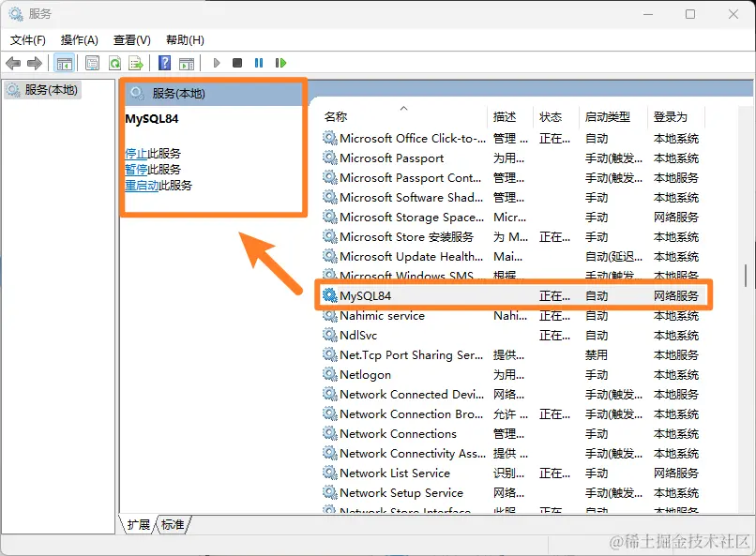Click the gear icon of MySQL84 row

(x=330, y=295)
